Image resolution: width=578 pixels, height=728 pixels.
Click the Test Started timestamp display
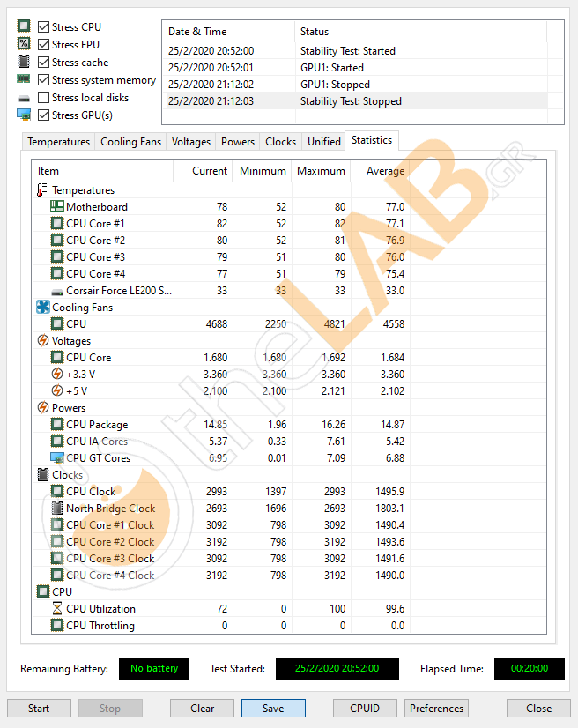coord(337,669)
